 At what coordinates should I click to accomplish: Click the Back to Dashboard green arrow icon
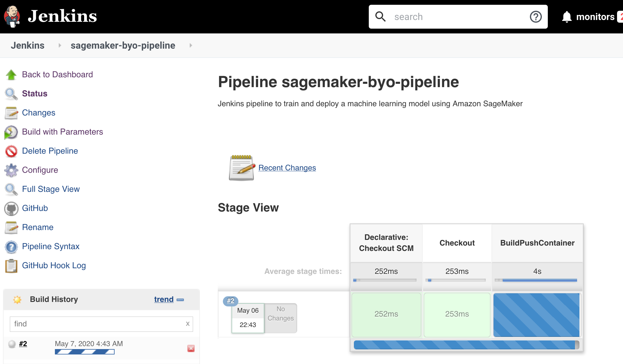(11, 75)
